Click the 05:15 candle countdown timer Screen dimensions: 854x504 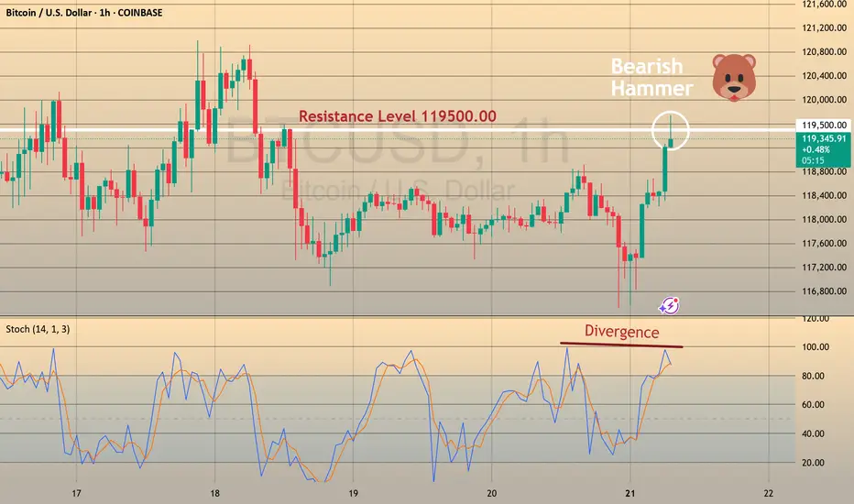813,160
